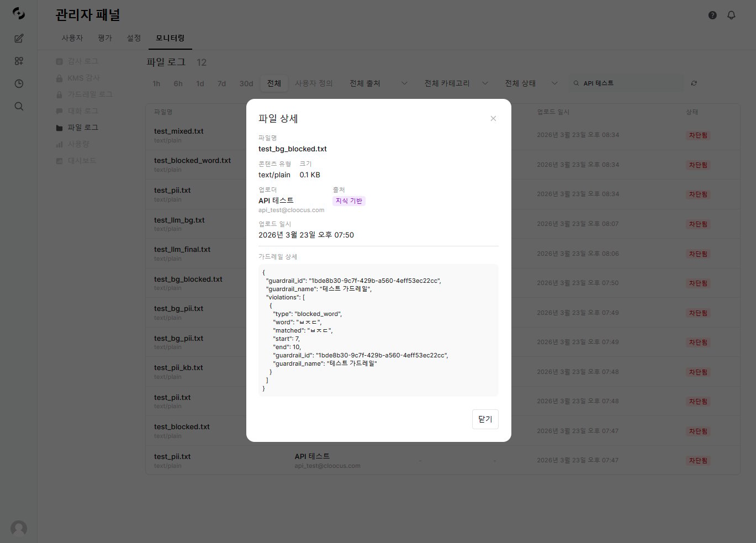Select the 30d time range filter

[x=246, y=83]
